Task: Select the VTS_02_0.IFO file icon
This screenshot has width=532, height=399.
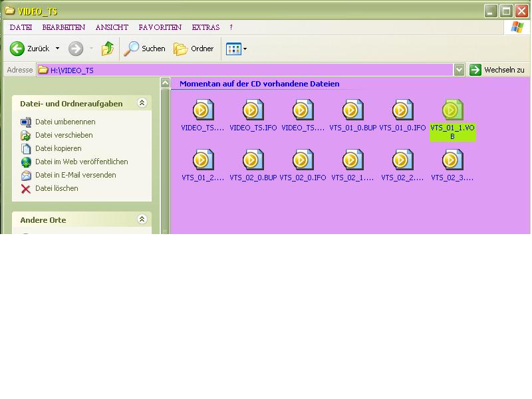Action: [x=303, y=160]
